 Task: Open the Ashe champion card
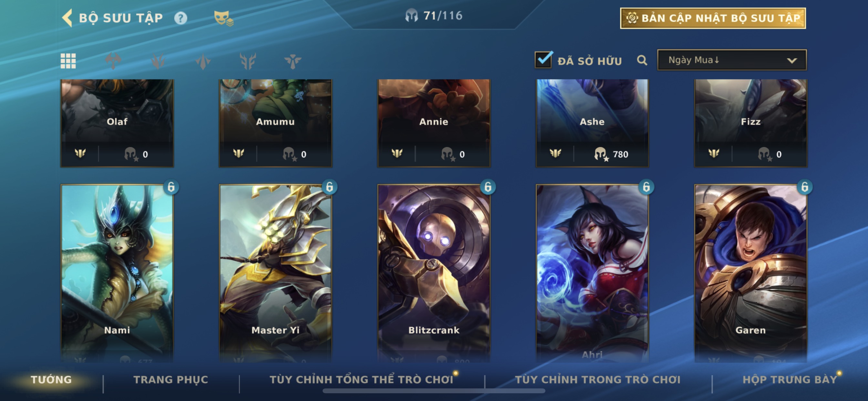coord(592,123)
